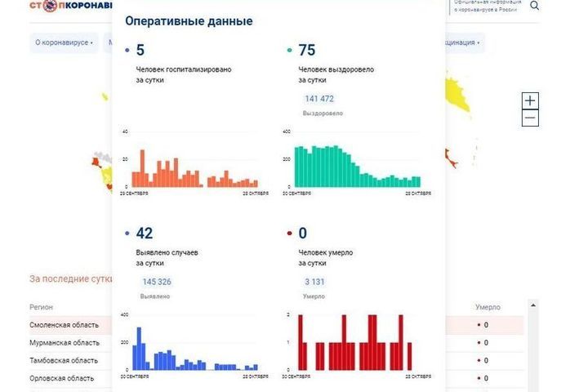Screen dimensions: 588x392
Task: Zoom in the map with plus button
Action: (530, 100)
